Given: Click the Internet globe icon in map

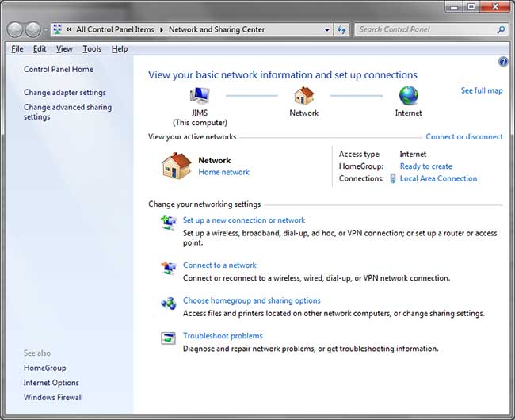Looking at the screenshot, I should click(x=409, y=96).
